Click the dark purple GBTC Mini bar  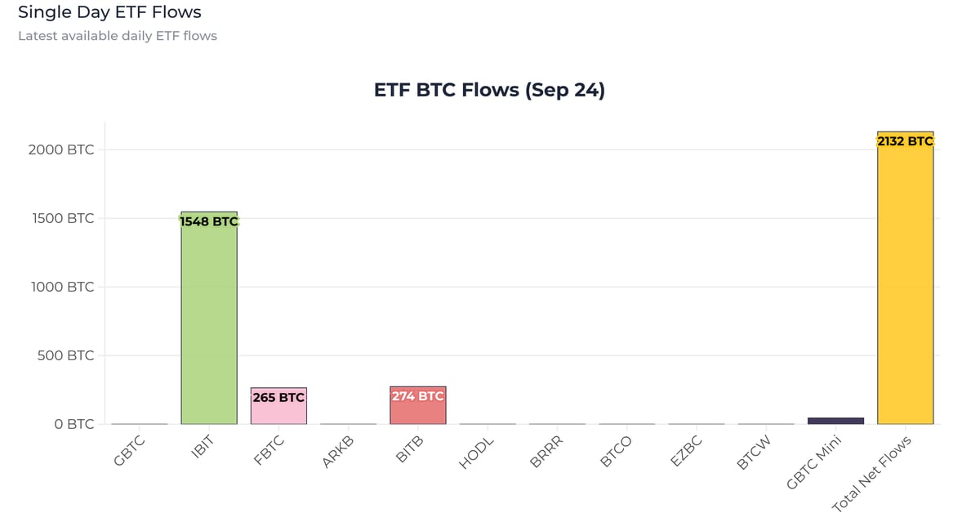tap(835, 421)
